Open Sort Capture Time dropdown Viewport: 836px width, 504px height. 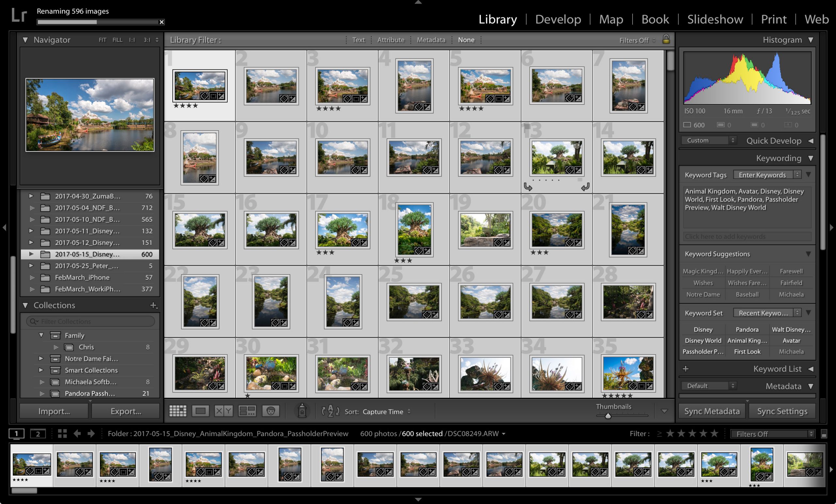[386, 411]
